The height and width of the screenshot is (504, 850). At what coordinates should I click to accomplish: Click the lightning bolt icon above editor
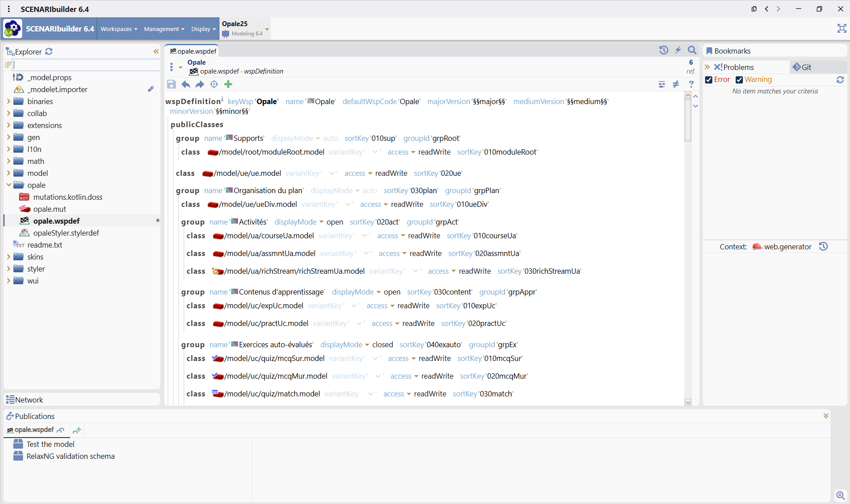point(678,50)
